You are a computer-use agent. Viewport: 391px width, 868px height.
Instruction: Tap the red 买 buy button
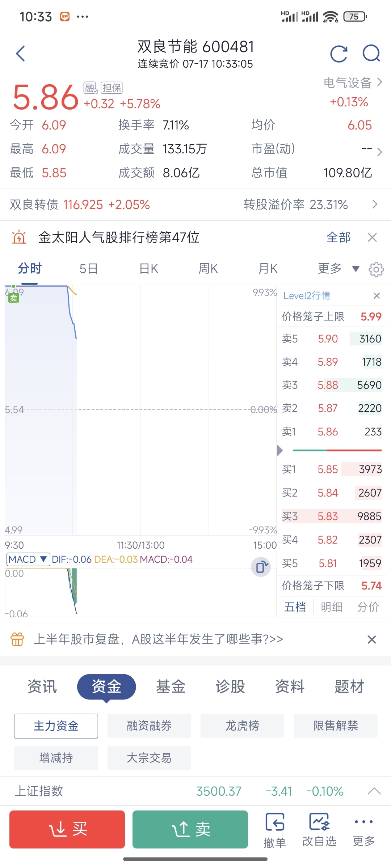pyautogui.click(x=67, y=829)
